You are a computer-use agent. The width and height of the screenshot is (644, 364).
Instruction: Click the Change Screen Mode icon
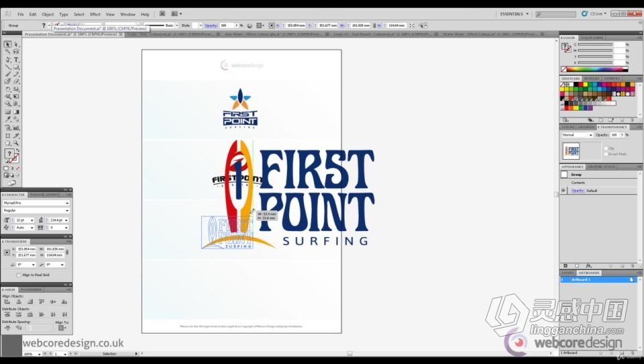pos(11,183)
